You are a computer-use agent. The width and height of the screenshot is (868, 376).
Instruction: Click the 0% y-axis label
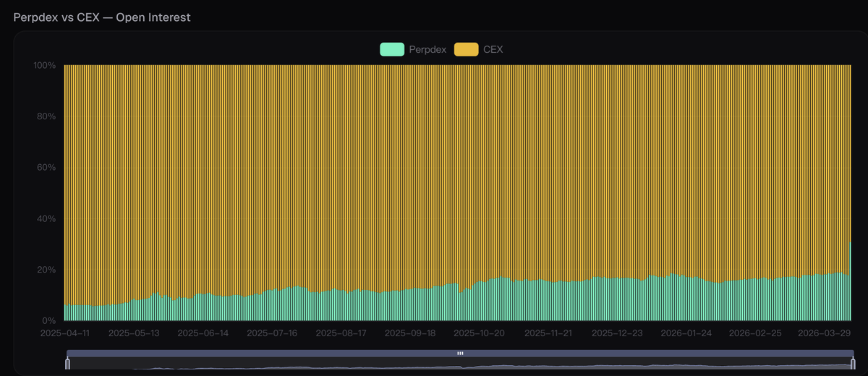[x=48, y=320]
